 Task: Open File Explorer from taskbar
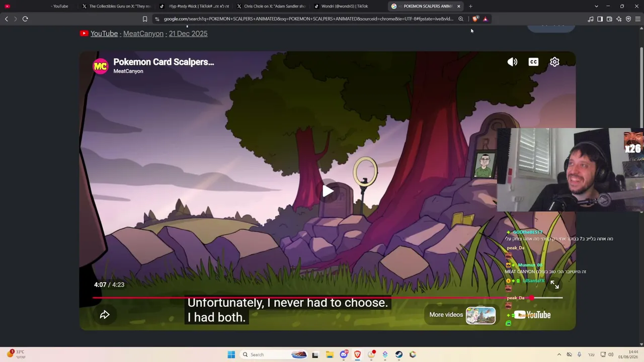330,354
